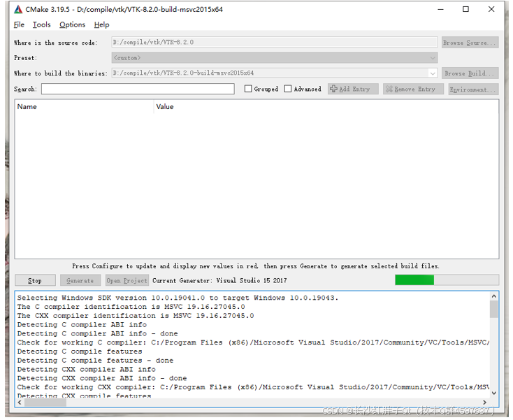Open the File menu
The image size is (513, 420).
click(x=19, y=25)
